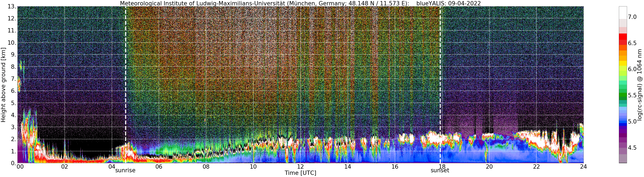This screenshot has width=644, height=177.
Task: Click the 'sunset' label below the time axis
Action: point(440,171)
